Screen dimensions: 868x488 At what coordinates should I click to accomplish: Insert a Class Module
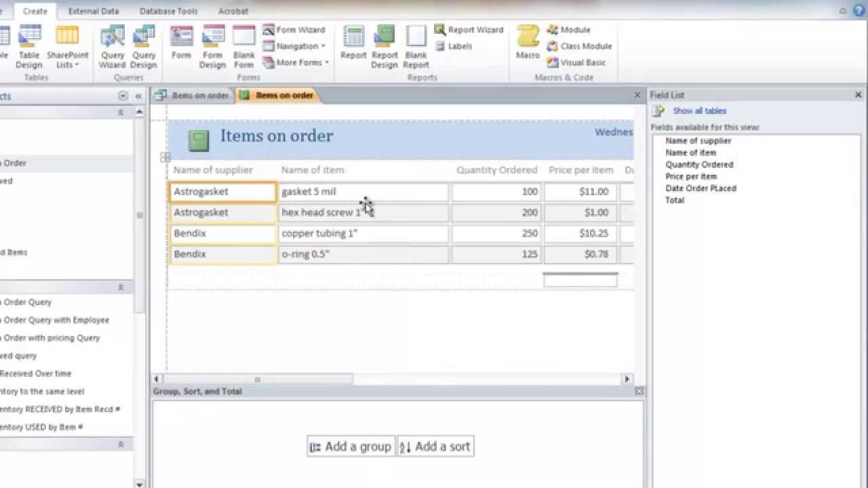[x=580, y=46]
